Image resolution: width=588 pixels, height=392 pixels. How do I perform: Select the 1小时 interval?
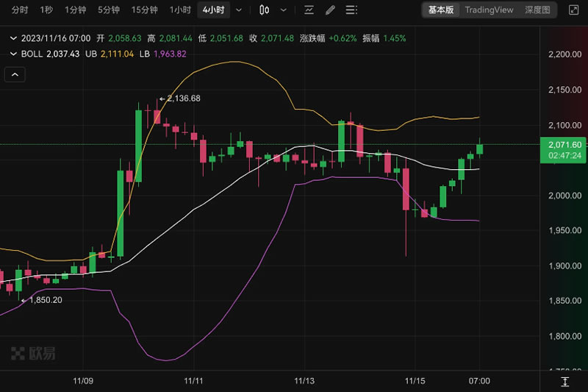click(x=180, y=10)
